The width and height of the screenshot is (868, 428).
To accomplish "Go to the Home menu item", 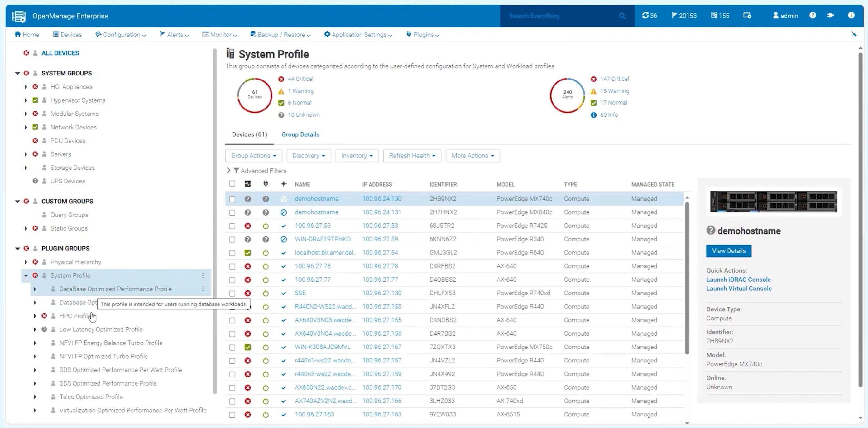I will tap(26, 34).
